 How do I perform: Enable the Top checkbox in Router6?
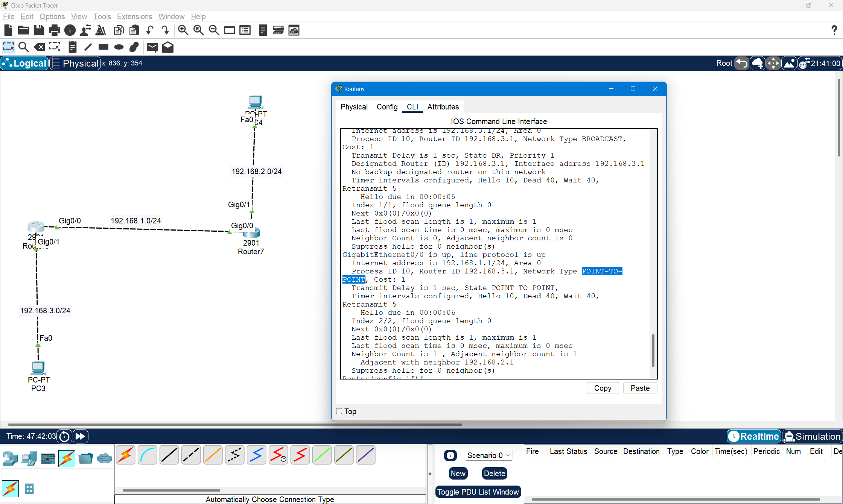coord(339,411)
